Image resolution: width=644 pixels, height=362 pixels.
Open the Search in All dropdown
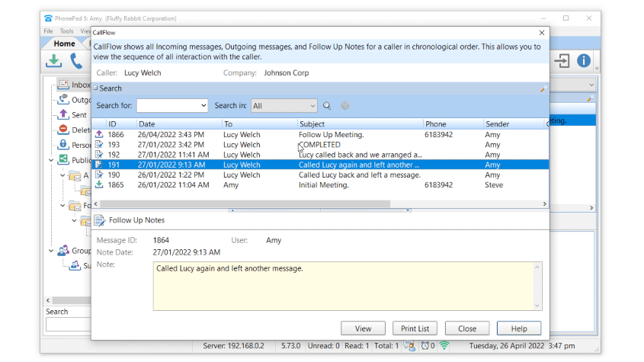(x=284, y=106)
